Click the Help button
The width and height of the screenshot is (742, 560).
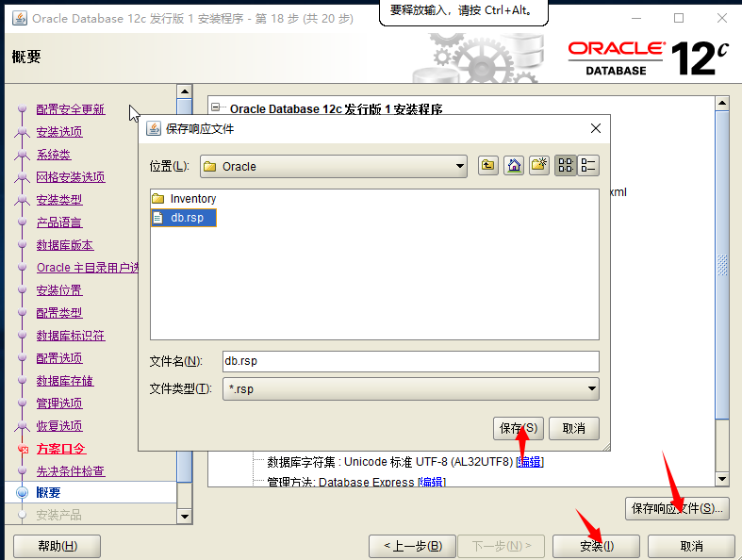(x=57, y=546)
